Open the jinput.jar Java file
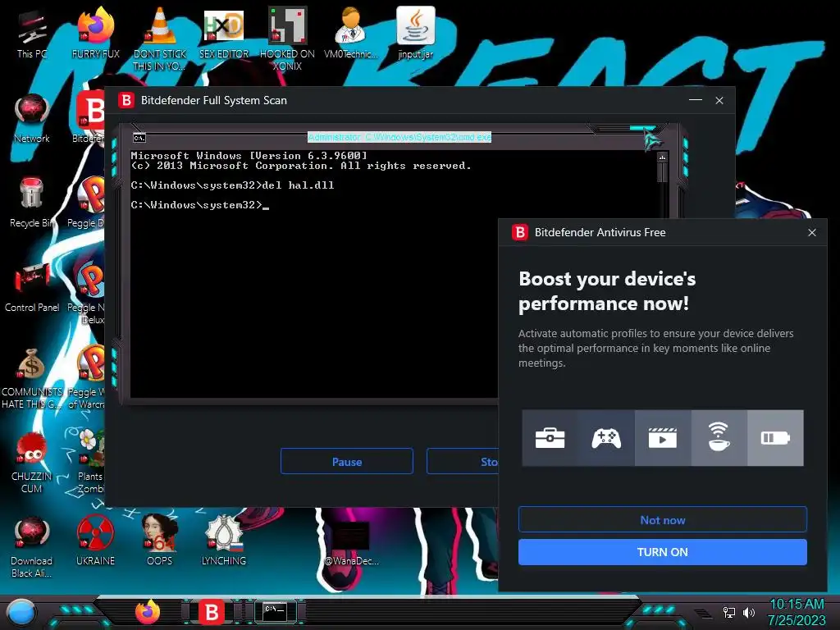The image size is (840, 630). [415, 34]
